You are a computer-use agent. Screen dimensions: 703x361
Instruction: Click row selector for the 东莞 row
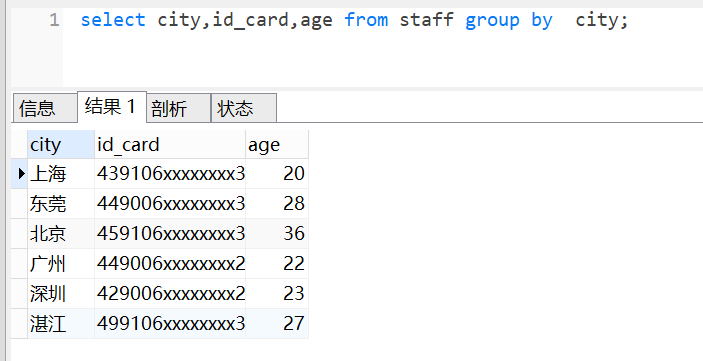coord(19,204)
